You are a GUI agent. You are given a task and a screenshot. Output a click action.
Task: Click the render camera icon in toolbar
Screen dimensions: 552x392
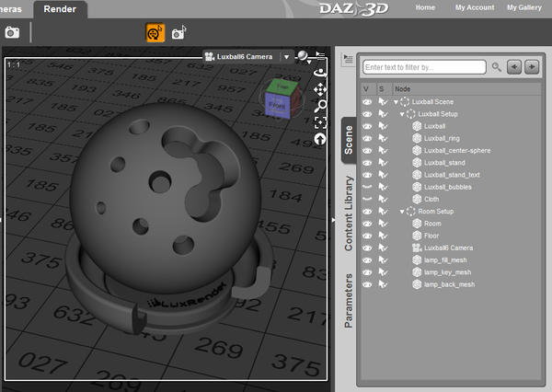coord(12,32)
